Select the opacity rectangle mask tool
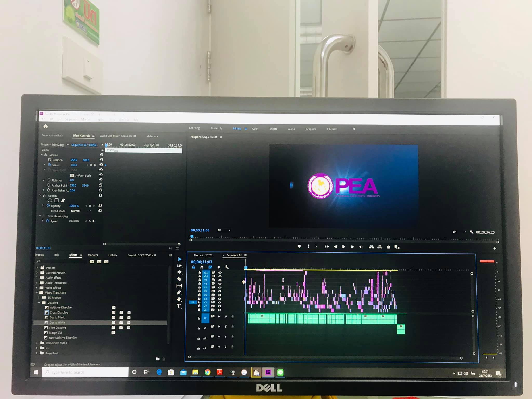Image resolution: width=532 pixels, height=399 pixels. pyautogui.click(x=56, y=200)
